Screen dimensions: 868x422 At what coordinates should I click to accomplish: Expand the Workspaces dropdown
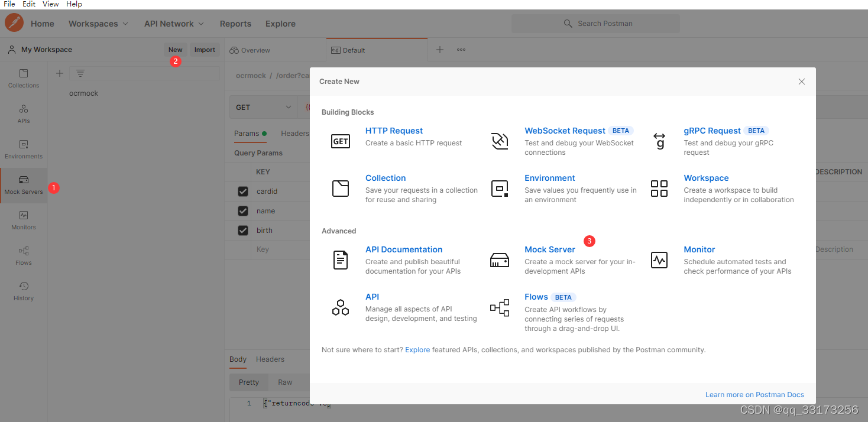pos(98,24)
